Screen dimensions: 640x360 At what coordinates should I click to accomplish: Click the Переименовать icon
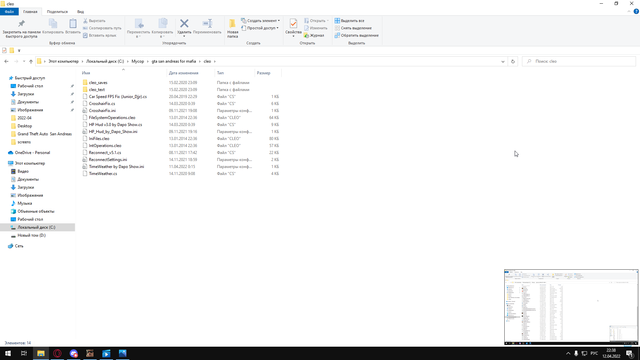tap(207, 23)
